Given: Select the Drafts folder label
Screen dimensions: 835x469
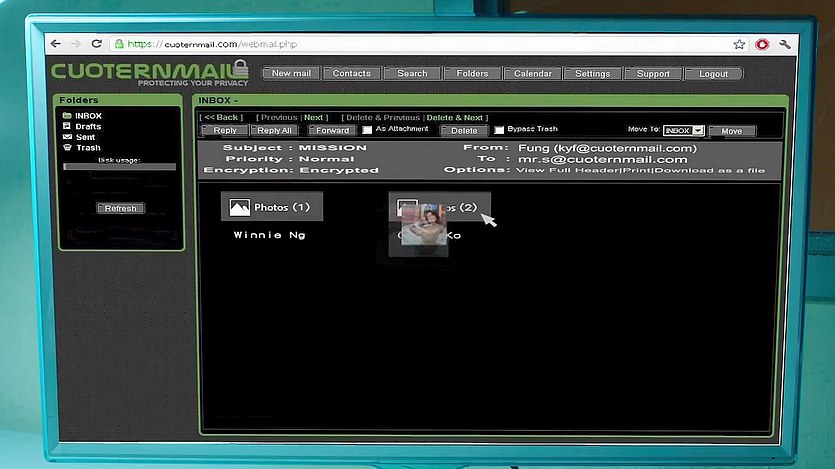Looking at the screenshot, I should coord(88,126).
